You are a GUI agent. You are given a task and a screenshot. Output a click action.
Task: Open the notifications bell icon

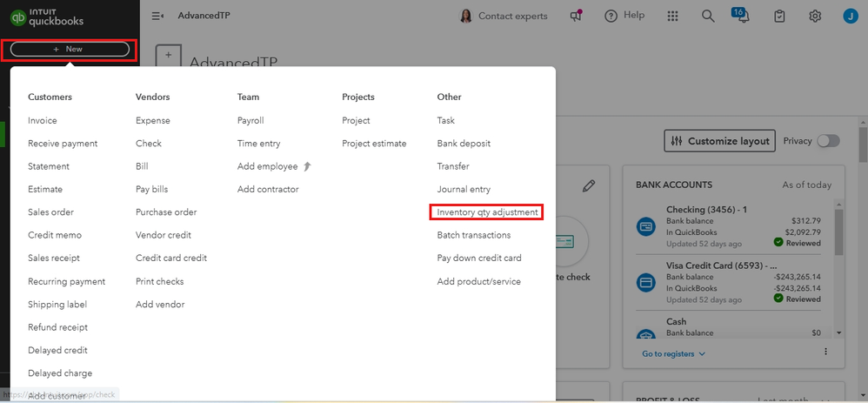pyautogui.click(x=743, y=17)
